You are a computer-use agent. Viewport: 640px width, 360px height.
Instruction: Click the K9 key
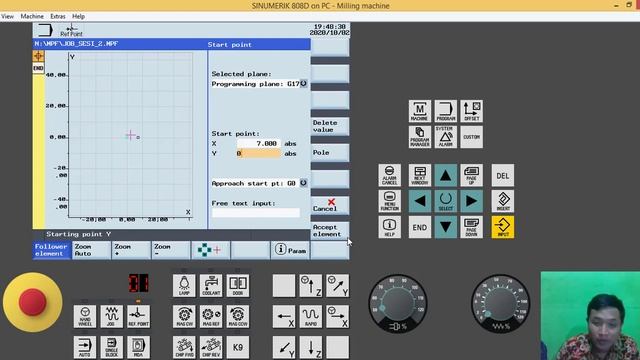click(x=238, y=347)
